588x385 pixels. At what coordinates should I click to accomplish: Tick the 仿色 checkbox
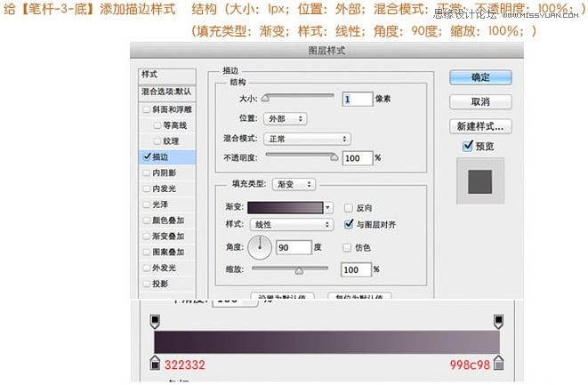coord(347,247)
